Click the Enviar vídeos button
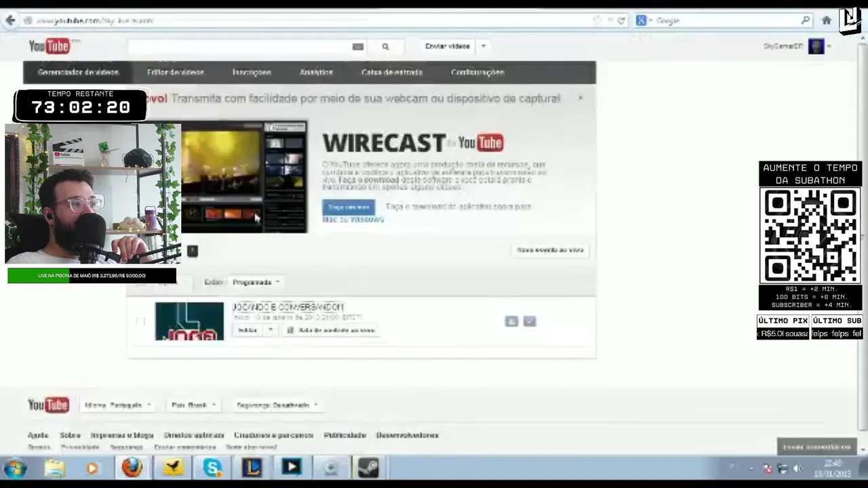 [x=448, y=47]
